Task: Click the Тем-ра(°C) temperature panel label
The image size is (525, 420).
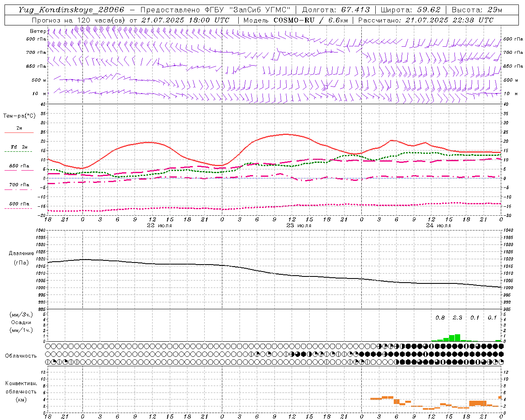Action: click(x=19, y=116)
